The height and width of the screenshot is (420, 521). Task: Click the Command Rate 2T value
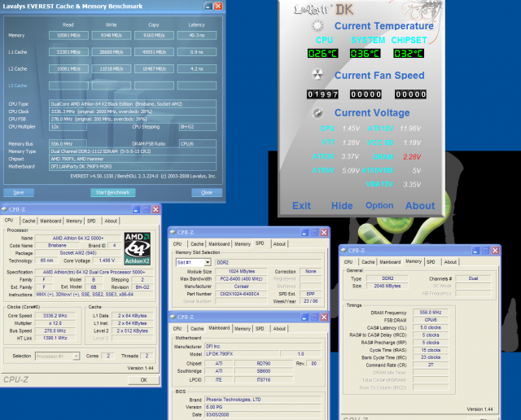click(431, 365)
